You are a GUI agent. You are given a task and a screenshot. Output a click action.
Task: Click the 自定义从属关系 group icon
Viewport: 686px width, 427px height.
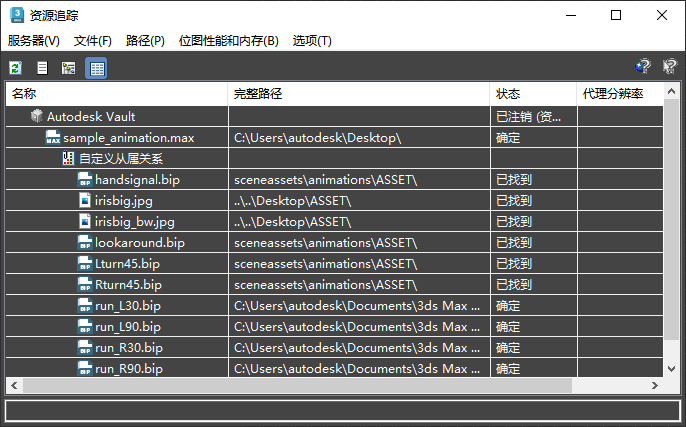(68, 158)
